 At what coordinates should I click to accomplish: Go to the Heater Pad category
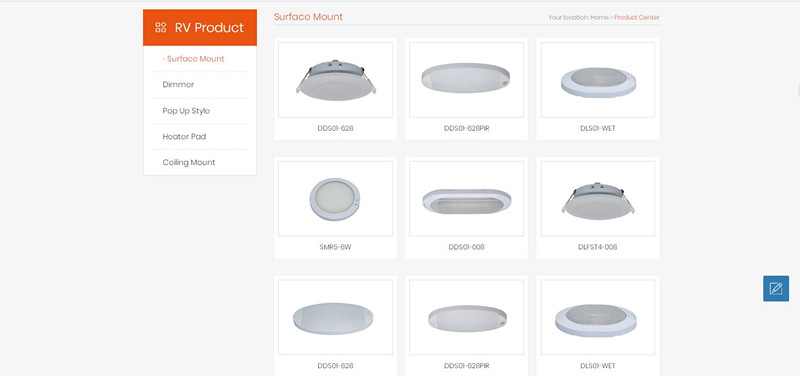point(184,137)
